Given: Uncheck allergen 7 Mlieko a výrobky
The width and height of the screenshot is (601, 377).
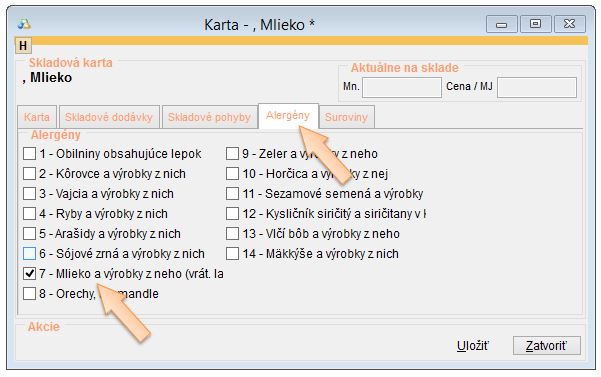Looking at the screenshot, I should click(x=30, y=274).
